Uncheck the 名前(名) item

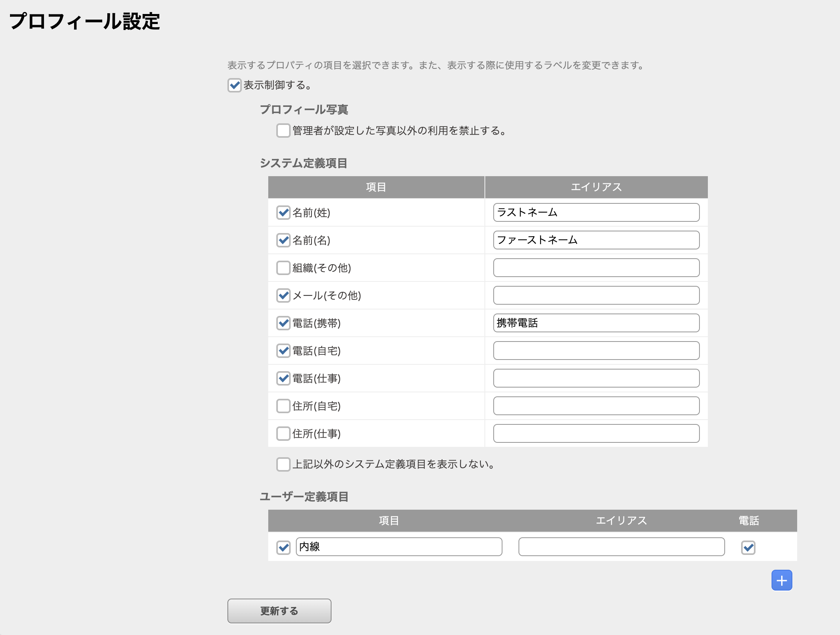click(x=283, y=240)
